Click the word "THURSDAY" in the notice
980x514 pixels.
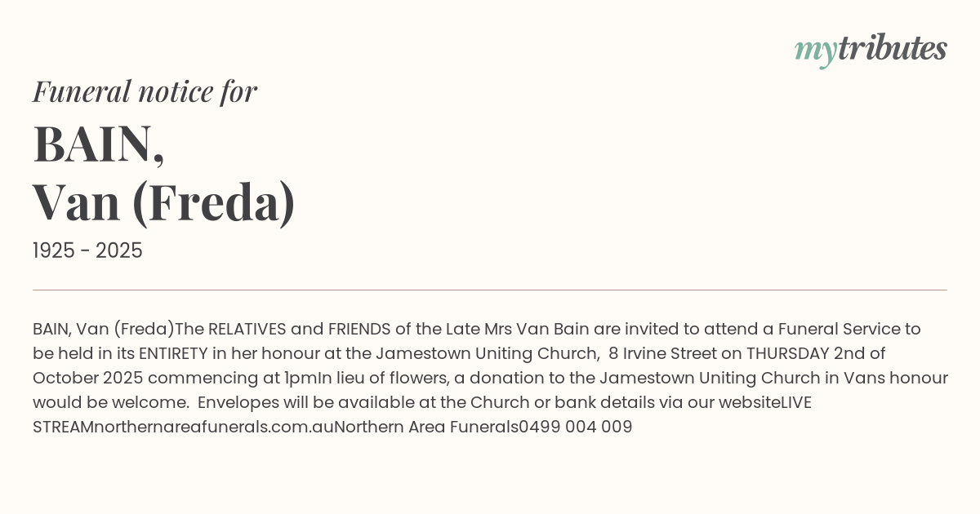pos(790,353)
